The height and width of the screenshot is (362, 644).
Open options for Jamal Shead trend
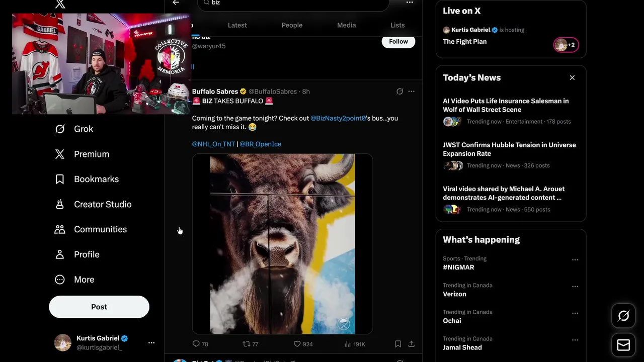click(x=575, y=340)
